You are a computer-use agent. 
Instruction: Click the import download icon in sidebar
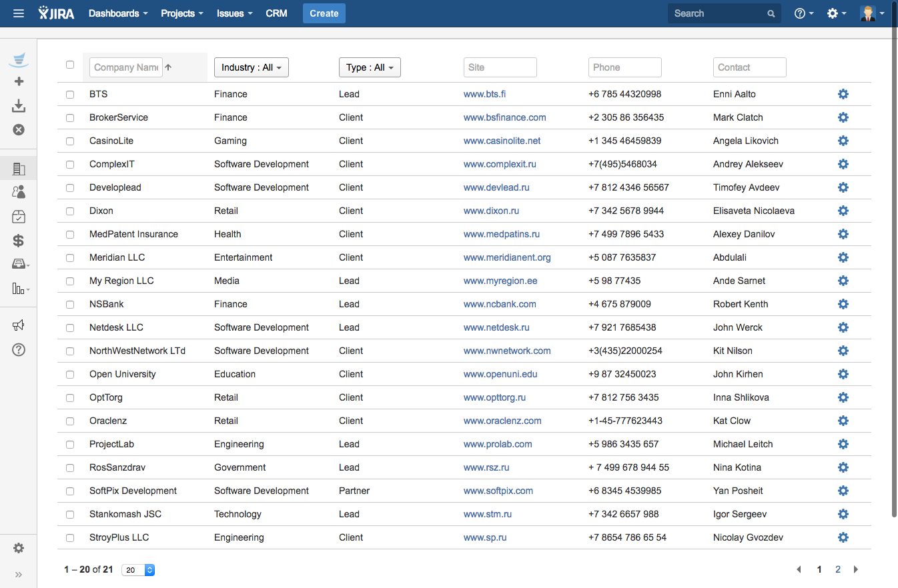click(19, 105)
